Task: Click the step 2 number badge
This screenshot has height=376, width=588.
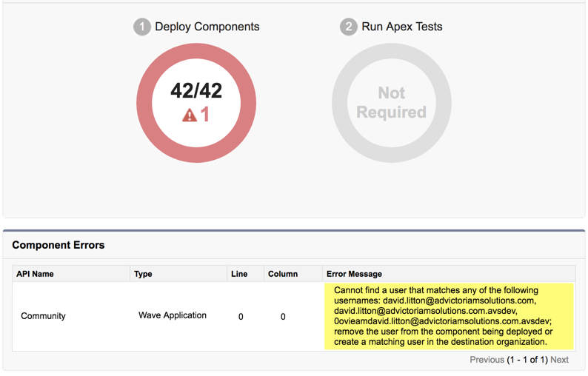Action: (348, 27)
